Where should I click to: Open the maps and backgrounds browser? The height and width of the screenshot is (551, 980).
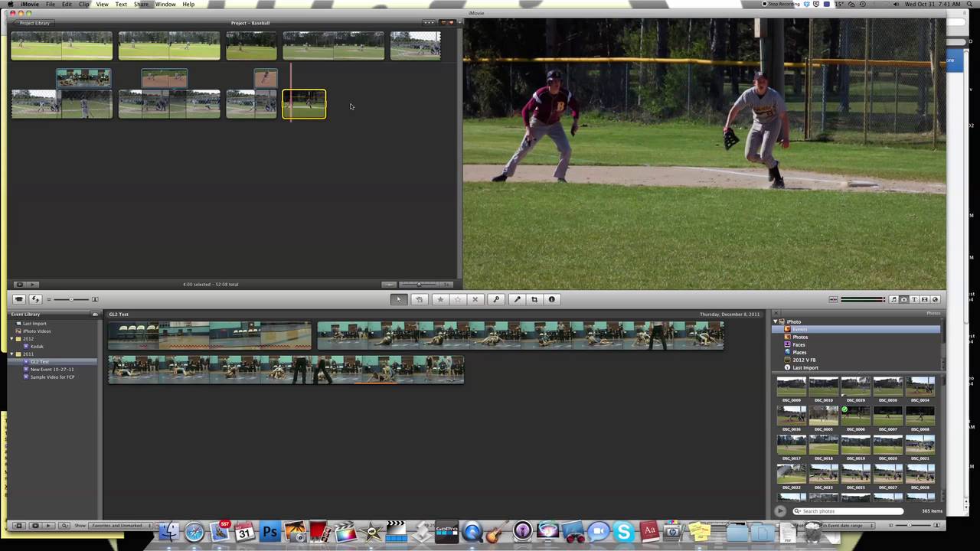935,299
